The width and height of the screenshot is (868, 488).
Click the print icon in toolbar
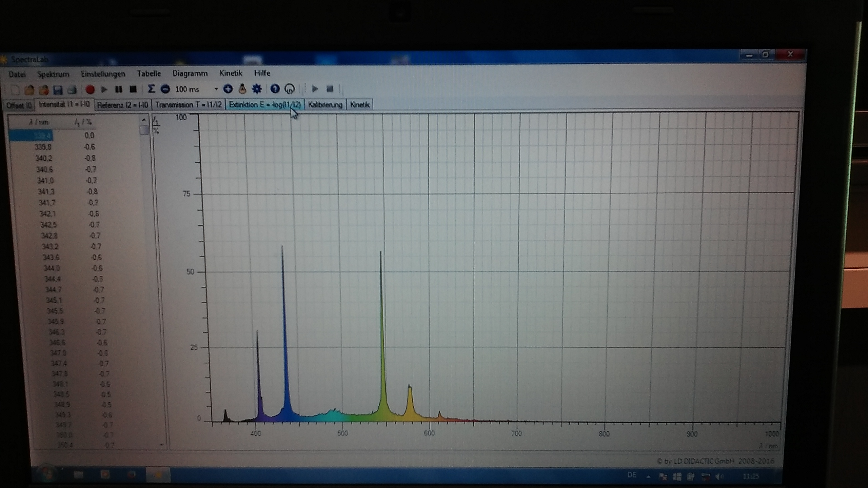(72, 90)
